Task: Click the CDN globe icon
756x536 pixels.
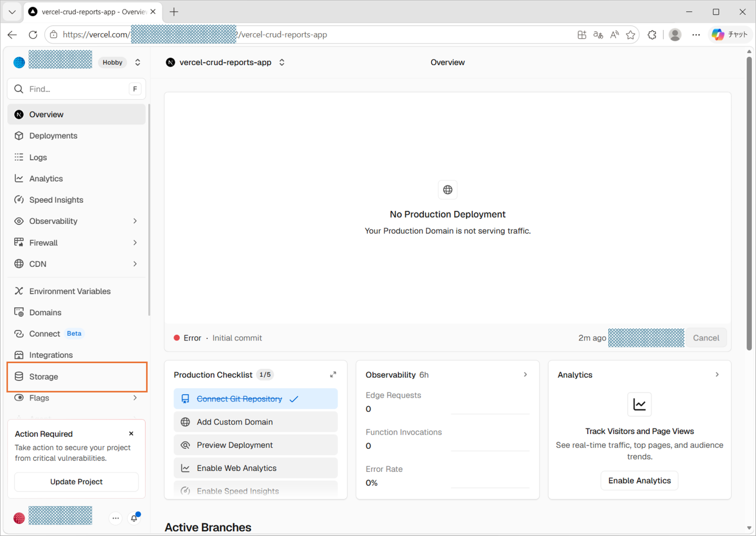Action: 19,264
